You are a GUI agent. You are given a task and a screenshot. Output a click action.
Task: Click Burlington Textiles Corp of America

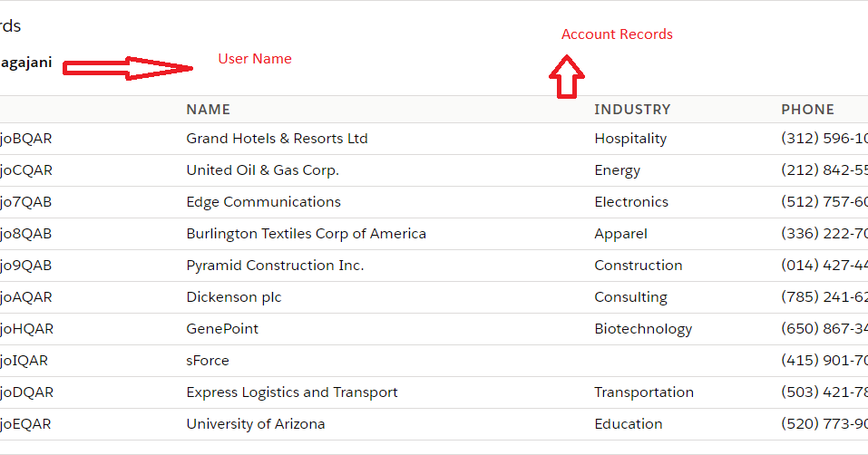(x=306, y=234)
